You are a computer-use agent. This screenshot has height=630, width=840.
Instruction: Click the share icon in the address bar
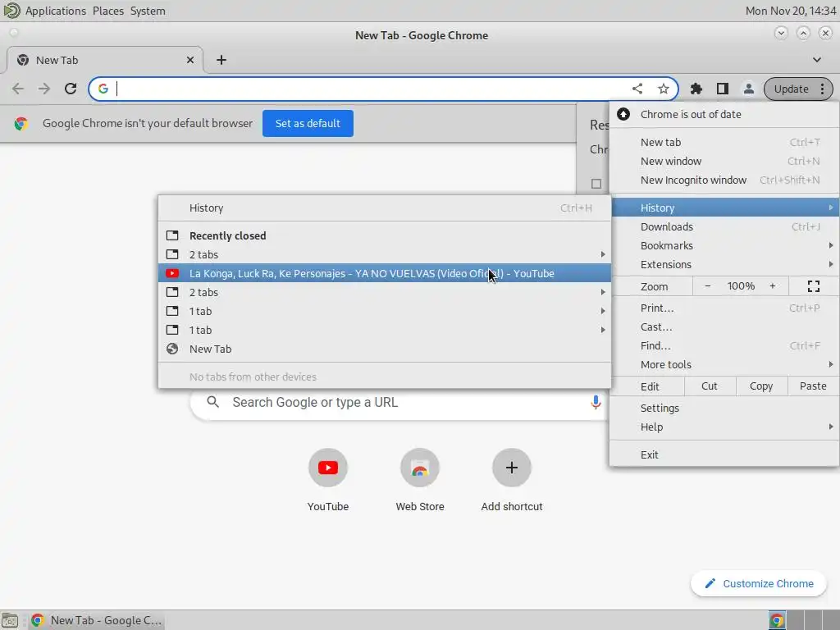coord(637,89)
